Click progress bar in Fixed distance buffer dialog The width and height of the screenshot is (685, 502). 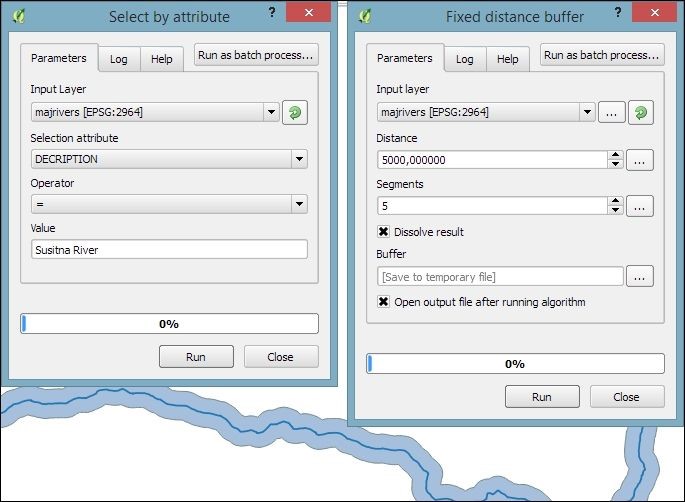[515, 364]
